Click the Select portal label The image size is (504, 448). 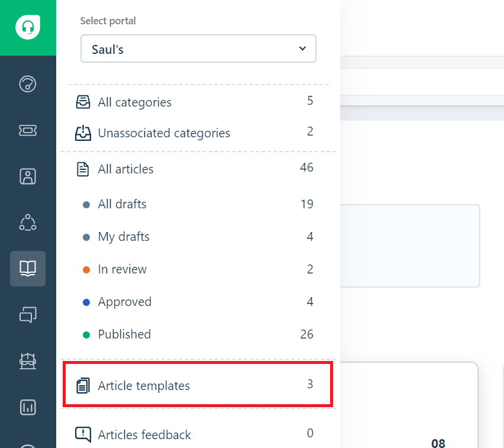(108, 21)
